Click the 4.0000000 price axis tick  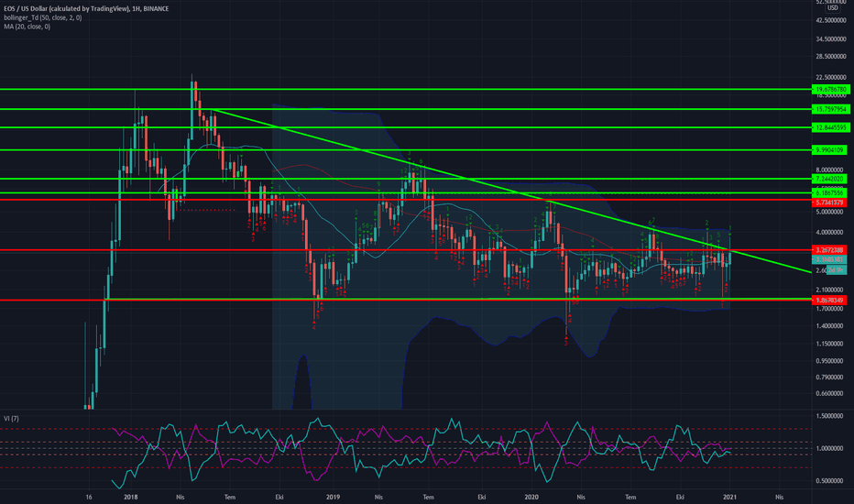830,233
